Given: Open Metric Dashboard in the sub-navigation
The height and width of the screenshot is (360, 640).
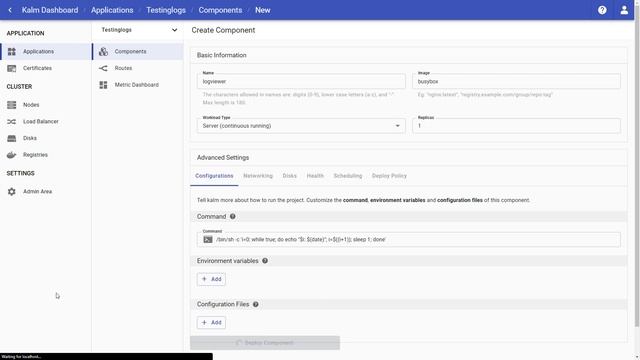Looking at the screenshot, I should (137, 85).
